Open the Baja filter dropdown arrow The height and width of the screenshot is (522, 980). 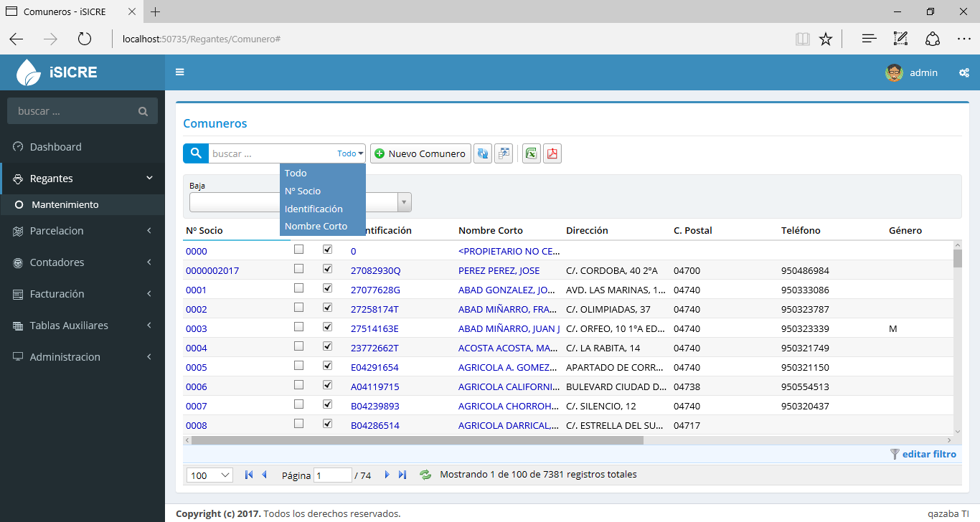point(405,203)
